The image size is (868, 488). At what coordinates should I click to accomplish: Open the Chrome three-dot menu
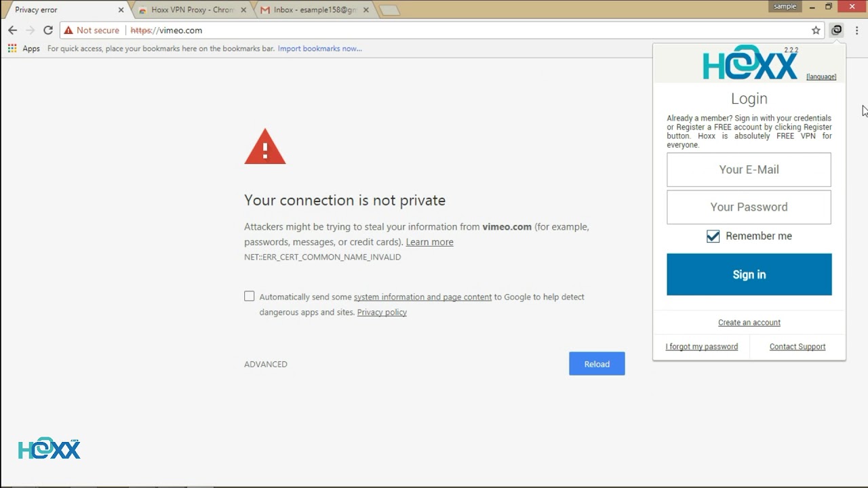[857, 30]
